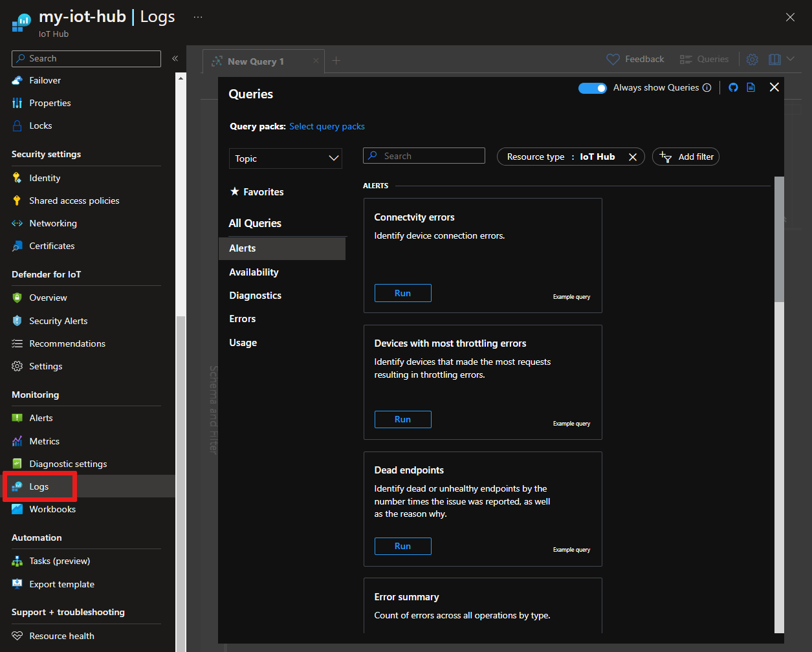This screenshot has width=812, height=652.
Task: Open Metrics chart icon in sidebar
Action: (x=17, y=441)
